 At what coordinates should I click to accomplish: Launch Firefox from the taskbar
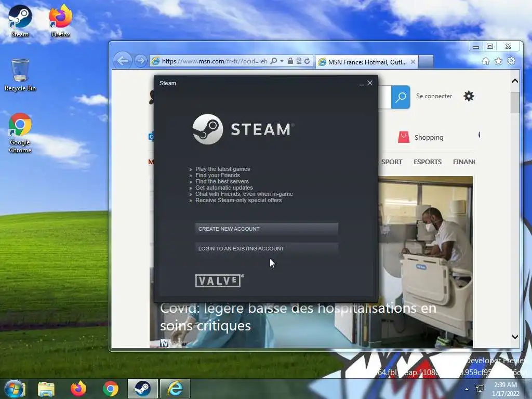pos(78,389)
